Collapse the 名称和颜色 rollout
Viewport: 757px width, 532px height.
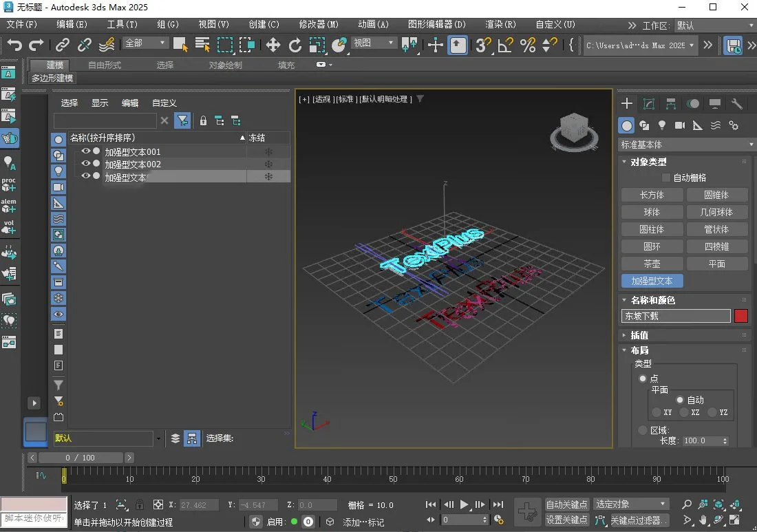coord(624,300)
